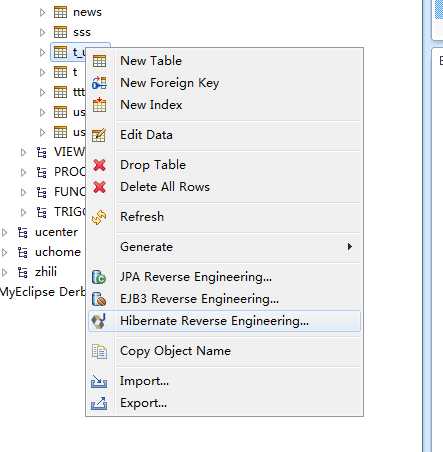
Task: Click the Export arrow icon
Action: [99, 403]
